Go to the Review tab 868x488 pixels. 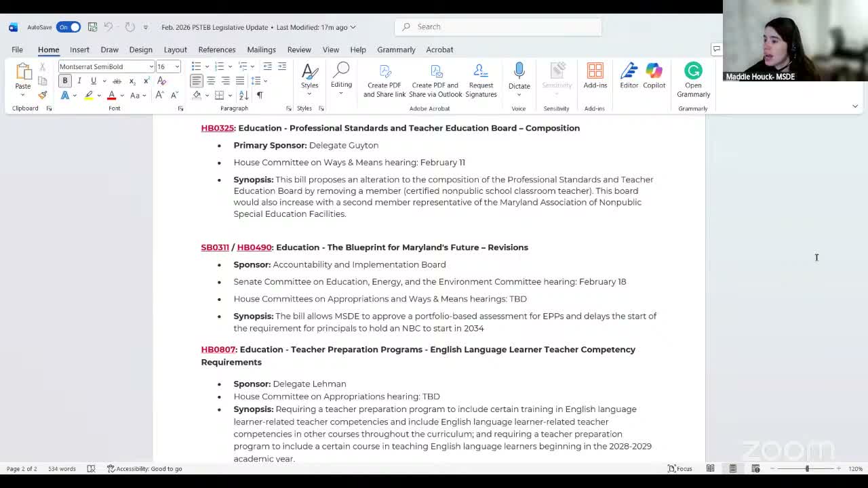click(x=299, y=49)
